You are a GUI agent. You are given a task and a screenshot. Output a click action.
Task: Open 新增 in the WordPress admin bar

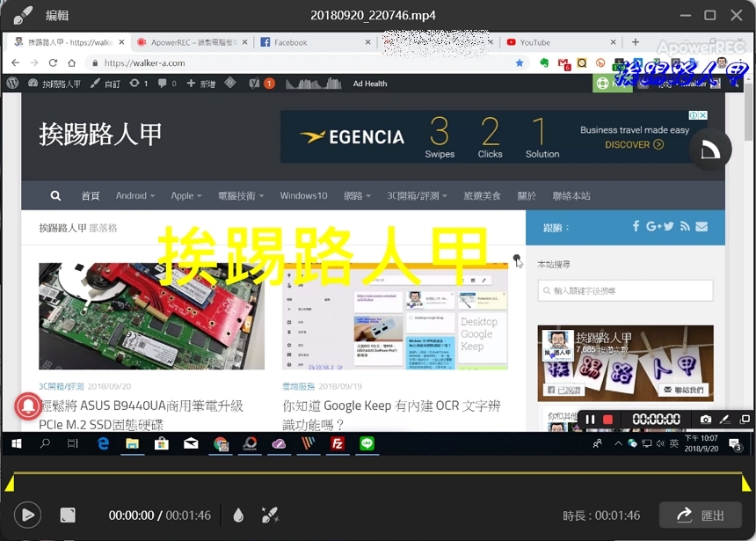click(x=201, y=84)
